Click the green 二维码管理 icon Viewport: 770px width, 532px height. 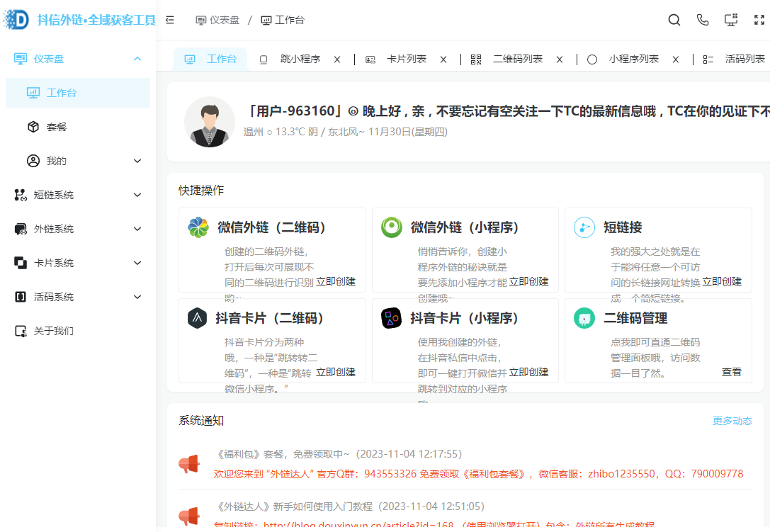point(584,318)
